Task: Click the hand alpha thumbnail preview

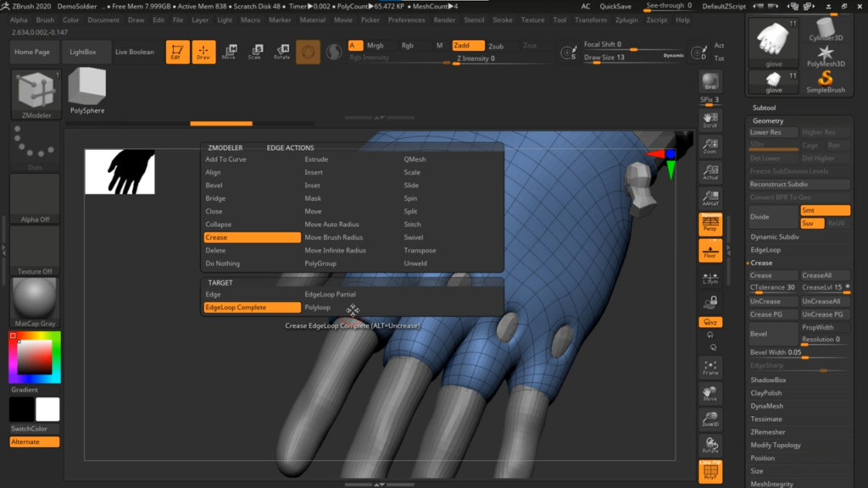Action: point(120,171)
